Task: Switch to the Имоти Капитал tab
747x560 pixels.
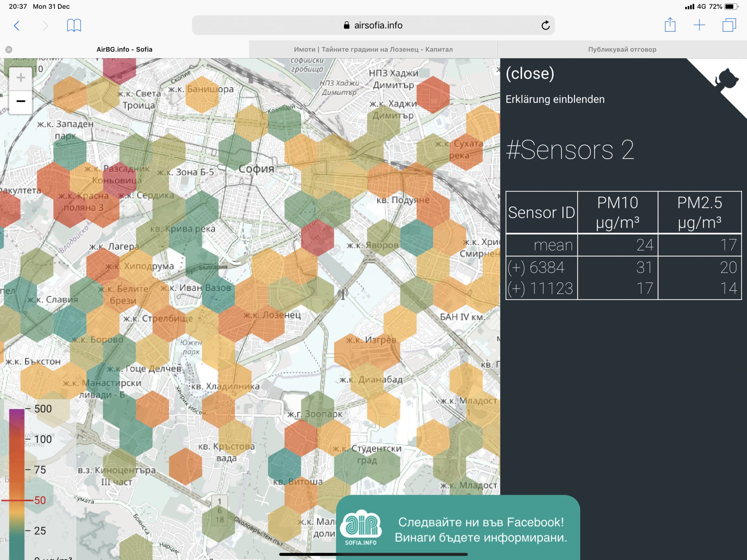Action: point(373,50)
